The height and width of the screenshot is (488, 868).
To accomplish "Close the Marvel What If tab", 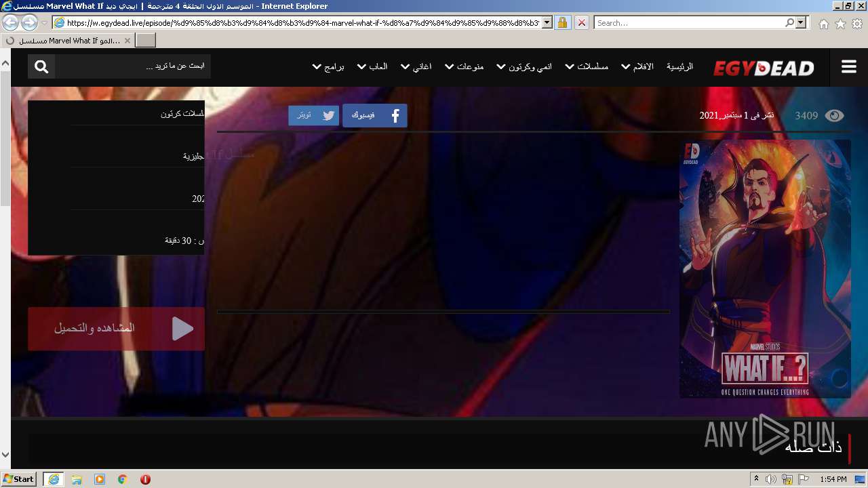I will [x=127, y=41].
